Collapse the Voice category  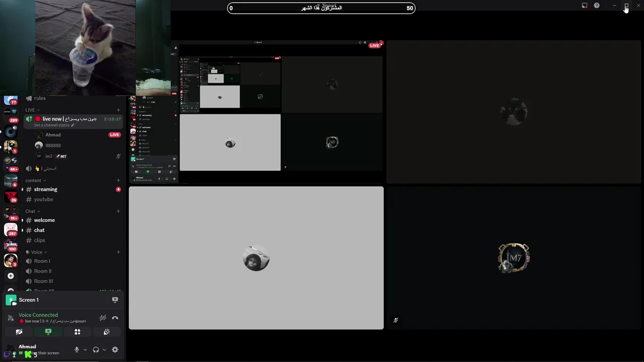[36, 252]
